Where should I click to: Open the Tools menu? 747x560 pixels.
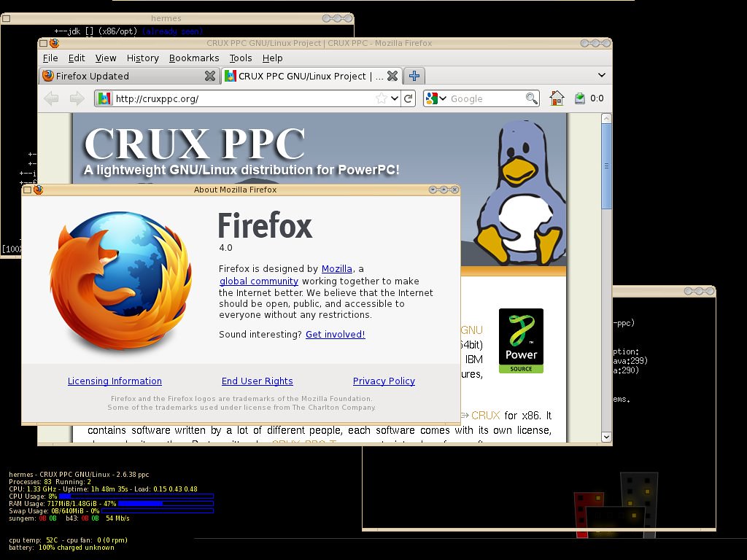(x=241, y=58)
